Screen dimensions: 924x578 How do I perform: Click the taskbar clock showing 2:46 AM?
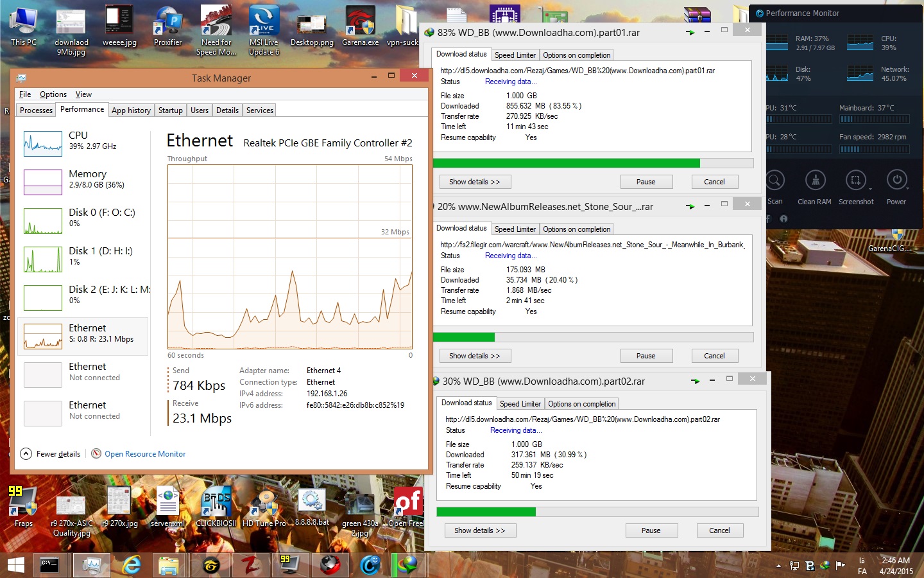pyautogui.click(x=896, y=566)
